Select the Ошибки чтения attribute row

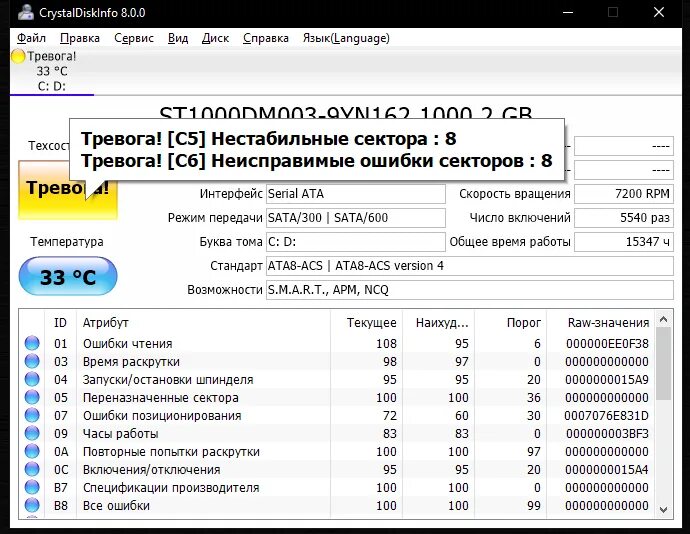(337, 343)
